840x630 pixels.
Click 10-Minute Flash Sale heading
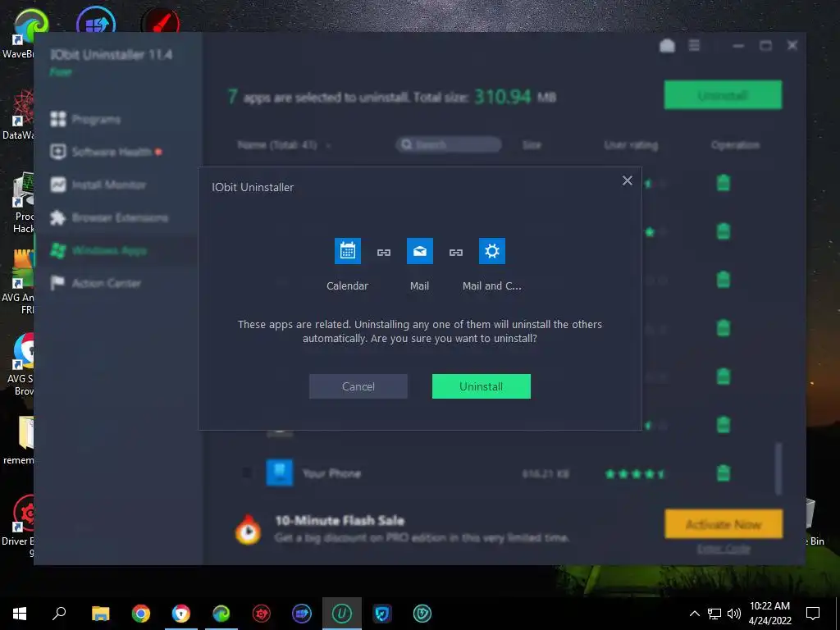tap(339, 521)
